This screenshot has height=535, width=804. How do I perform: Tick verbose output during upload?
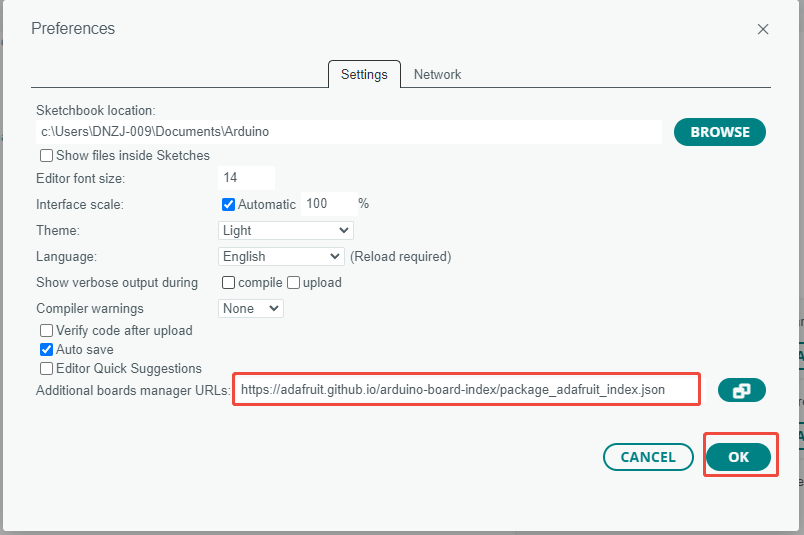coord(293,283)
